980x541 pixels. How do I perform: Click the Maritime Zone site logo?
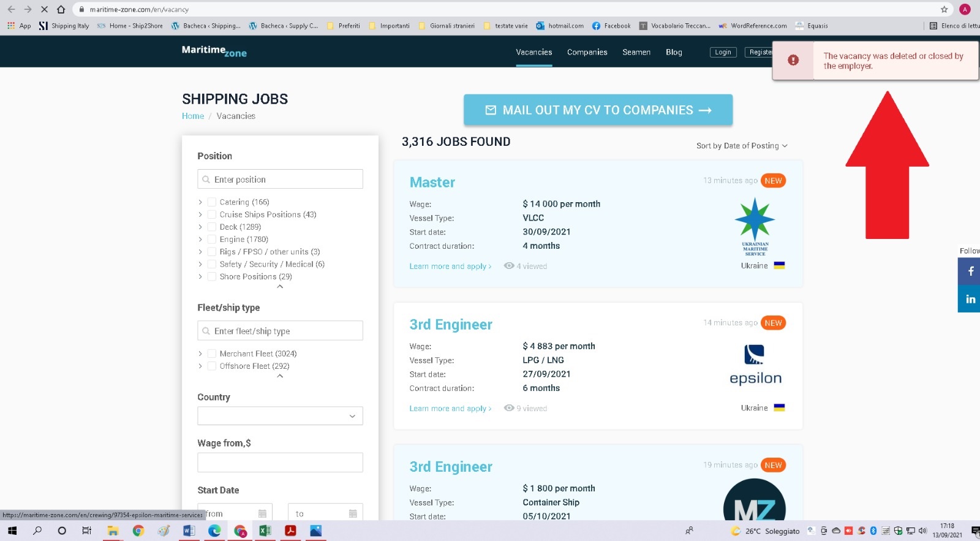[214, 51]
